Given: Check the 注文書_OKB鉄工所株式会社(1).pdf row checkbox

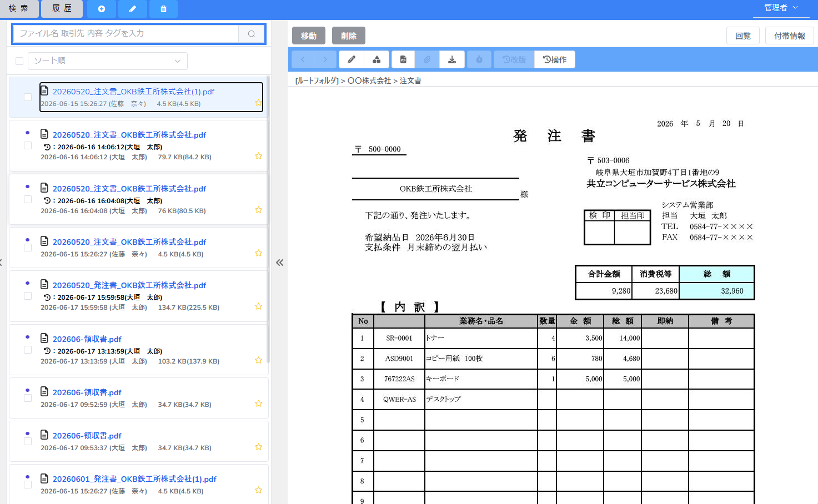Looking at the screenshot, I should (x=28, y=97).
